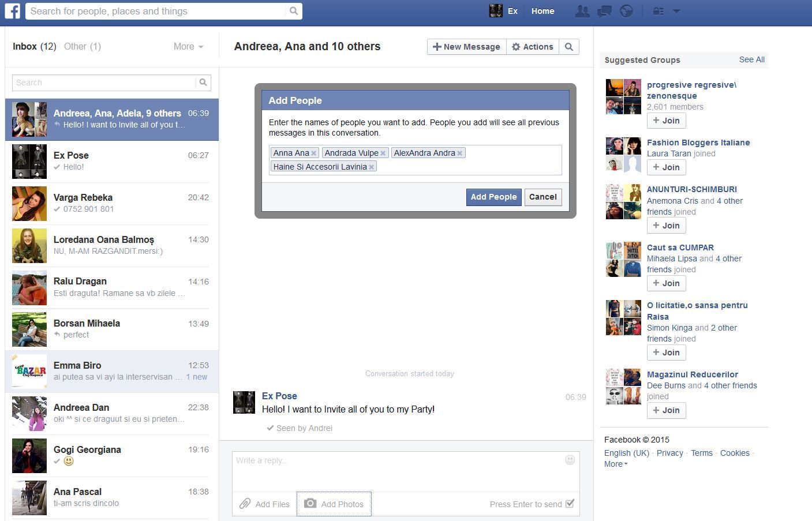Open the Gogi Georgiana conversation
Image resolution: width=812 pixels, height=521 pixels.
112,456
